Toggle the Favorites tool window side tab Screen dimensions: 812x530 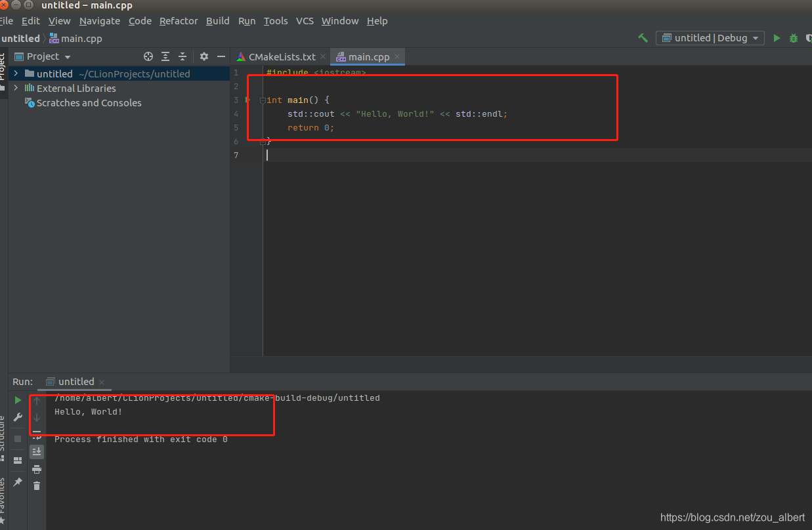pos(3,501)
